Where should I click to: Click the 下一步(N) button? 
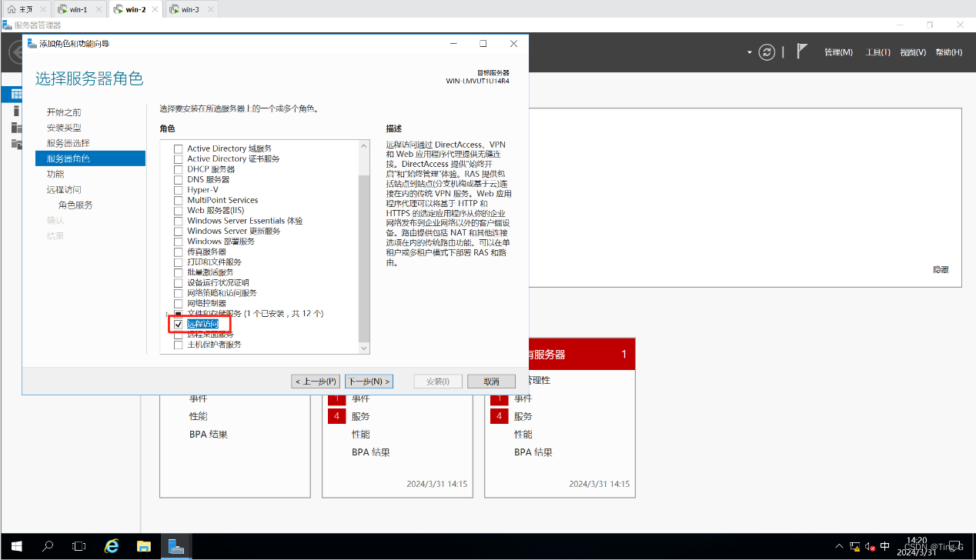pos(369,382)
